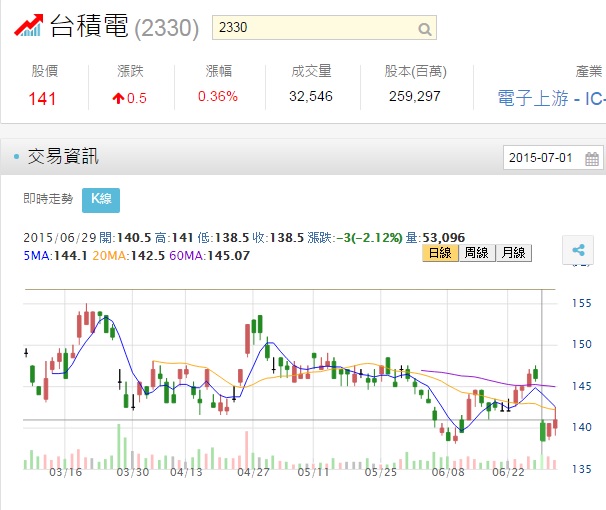The image size is (606, 510).
Task: Focus the stock code search field
Action: pos(324,27)
